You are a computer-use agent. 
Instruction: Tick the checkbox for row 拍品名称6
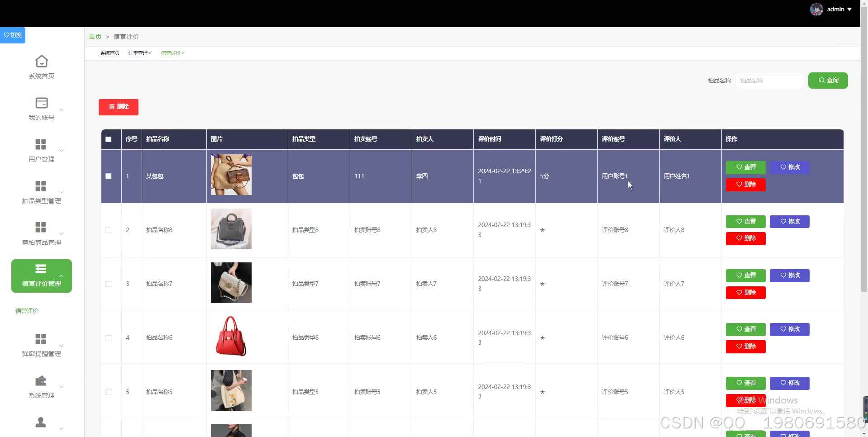pos(109,337)
